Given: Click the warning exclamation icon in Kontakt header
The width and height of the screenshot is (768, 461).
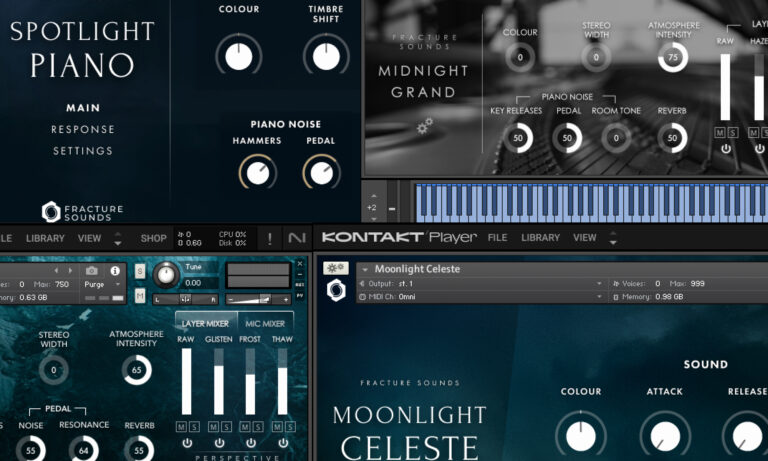Looking at the screenshot, I should coord(269,239).
